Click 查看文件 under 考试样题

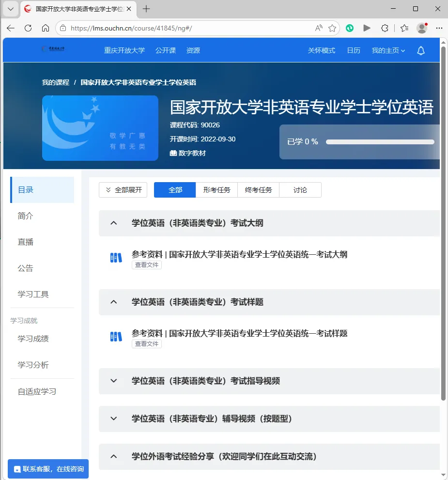[147, 344]
